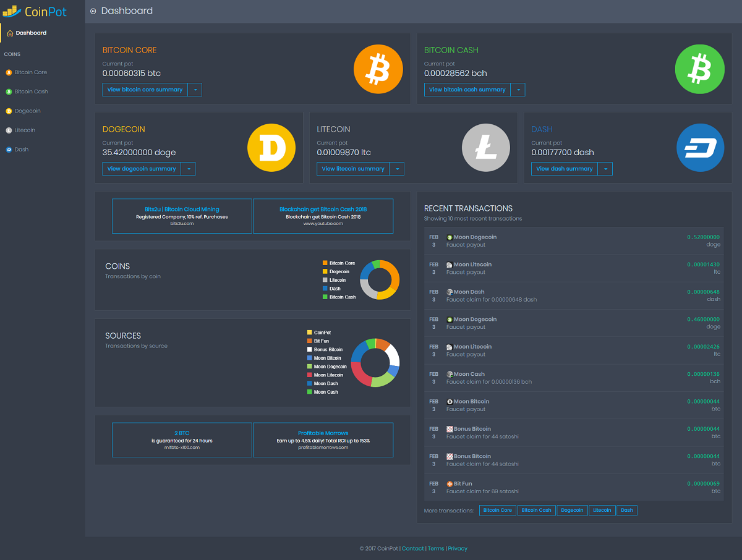Click the Litecoin sidebar icon
The height and width of the screenshot is (560, 742).
click(9, 130)
